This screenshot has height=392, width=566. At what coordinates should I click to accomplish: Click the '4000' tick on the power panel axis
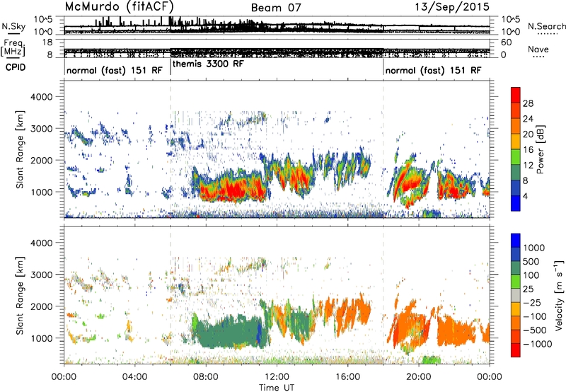42,97
